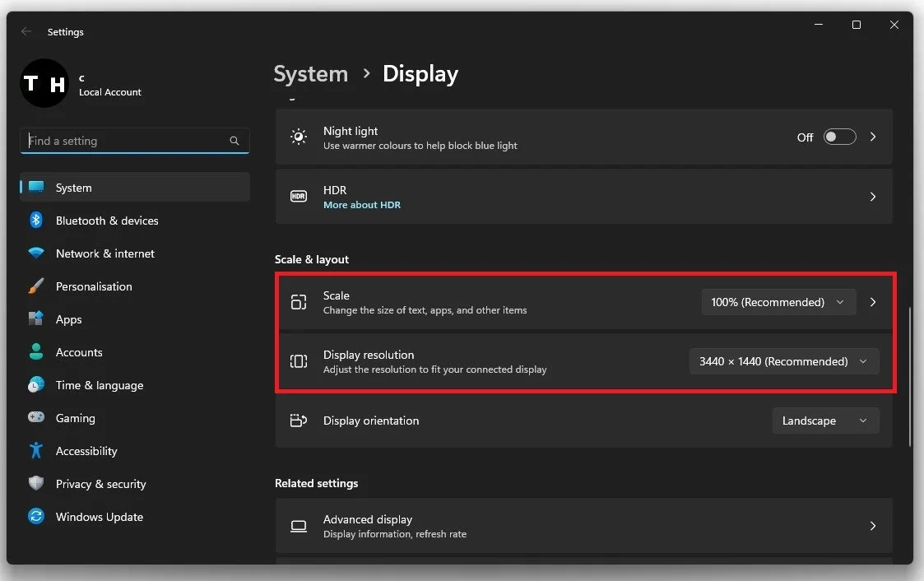Open Accounts settings
This screenshot has width=924, height=581.
135,352
